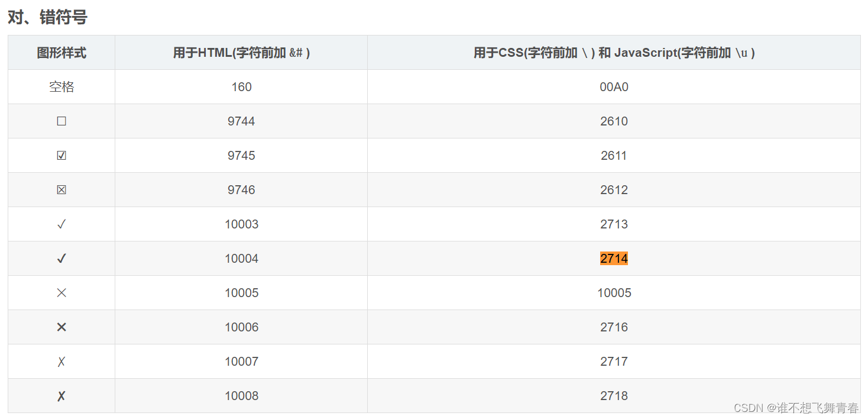
Task: Select the heavy check mark in 10004 row
Action: pos(61,259)
